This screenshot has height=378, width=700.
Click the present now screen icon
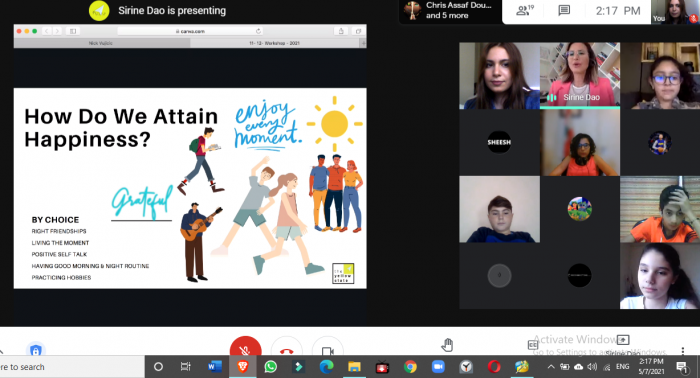tap(623, 340)
